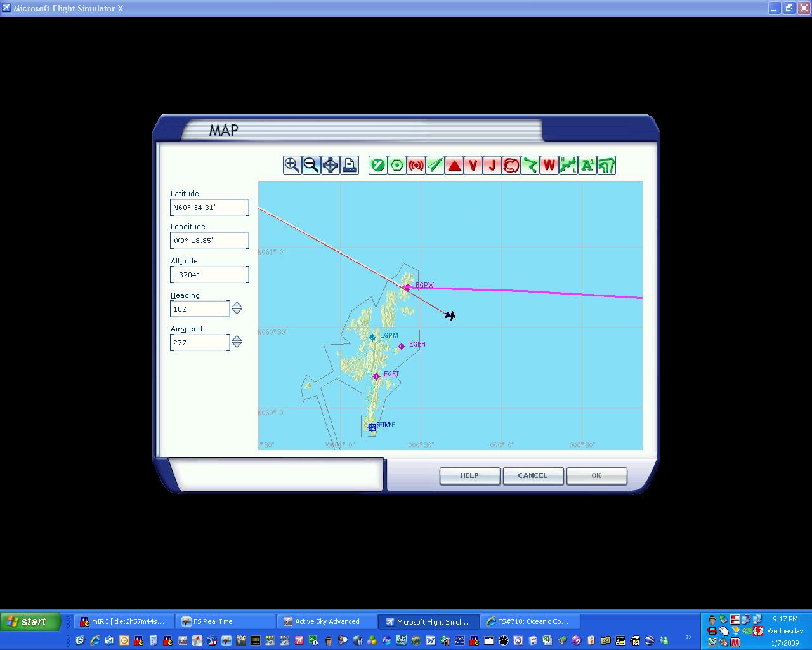The image size is (812, 650).
Task: Toggle intersections red triangle layer
Action: 454,165
